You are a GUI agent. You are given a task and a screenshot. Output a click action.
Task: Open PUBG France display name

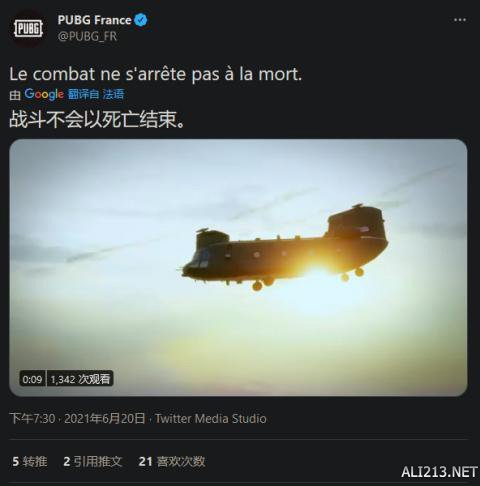tap(94, 20)
